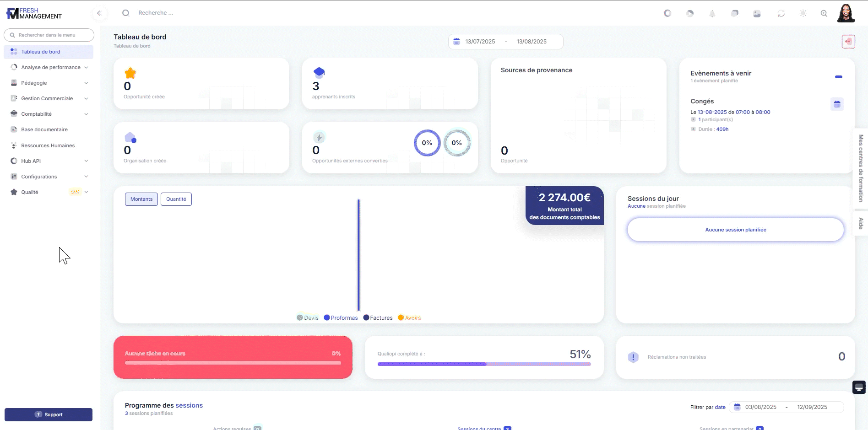Image resolution: width=868 pixels, height=430 pixels.
Task: Open Base documentaire in the sidebar
Action: tap(44, 129)
